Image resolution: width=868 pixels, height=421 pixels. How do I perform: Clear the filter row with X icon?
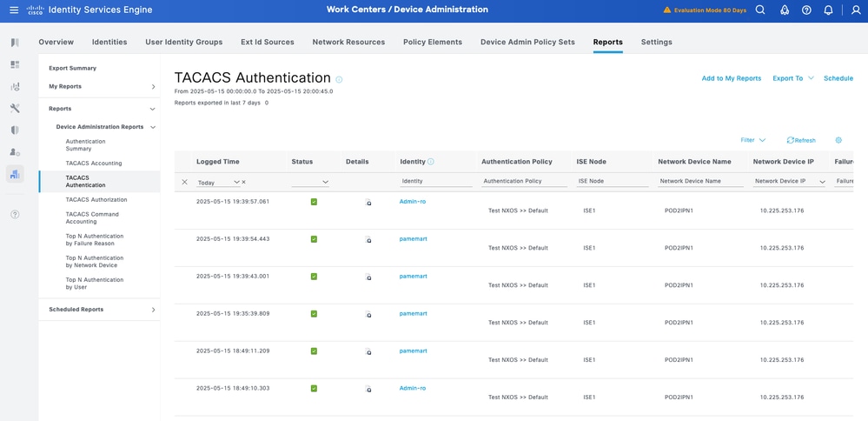pyautogui.click(x=185, y=182)
